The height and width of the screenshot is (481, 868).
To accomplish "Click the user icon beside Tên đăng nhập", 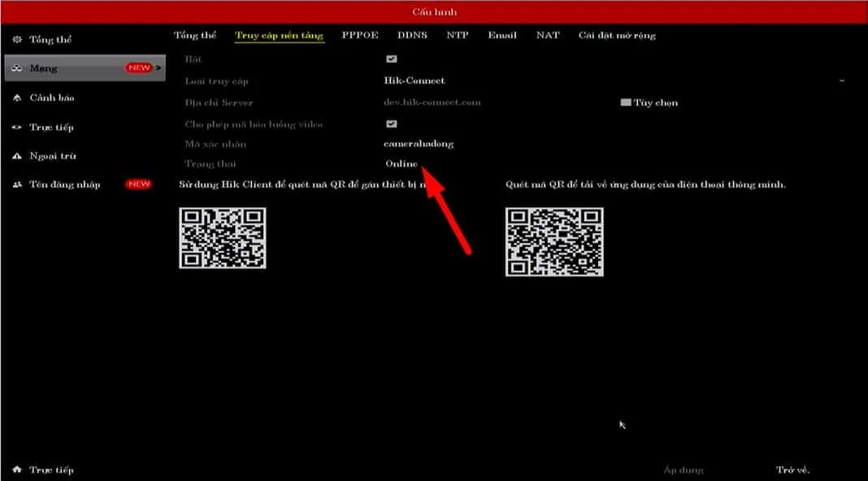I will 17,184.
